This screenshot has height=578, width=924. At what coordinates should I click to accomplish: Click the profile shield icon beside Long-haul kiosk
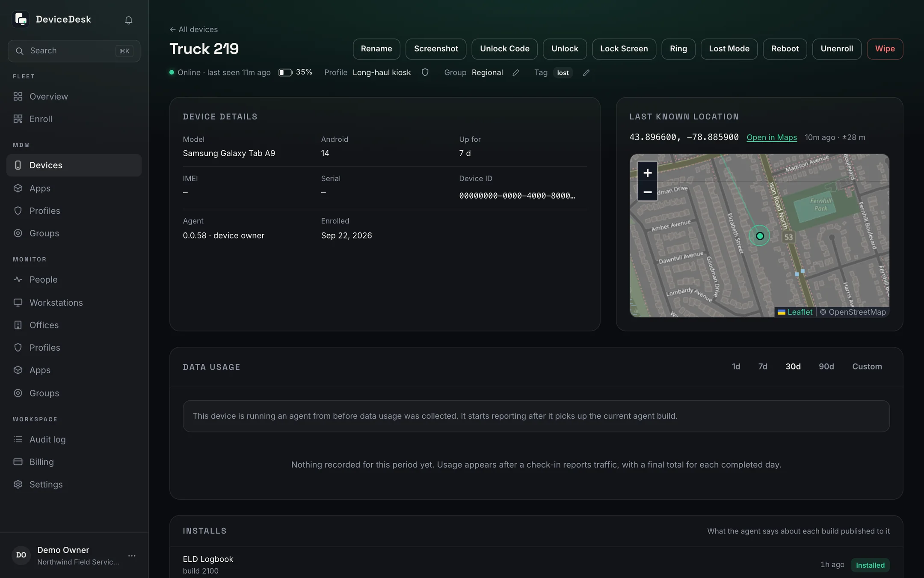(425, 72)
